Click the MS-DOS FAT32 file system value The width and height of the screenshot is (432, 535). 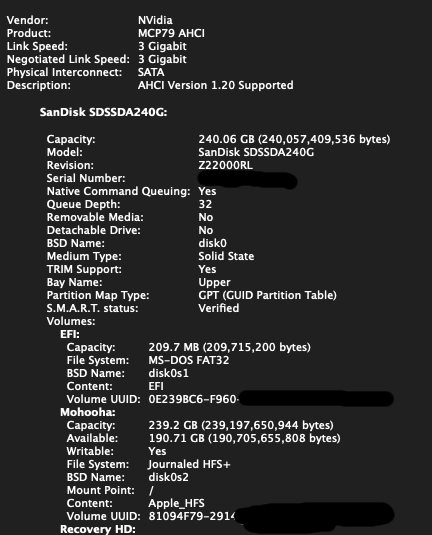click(x=189, y=360)
